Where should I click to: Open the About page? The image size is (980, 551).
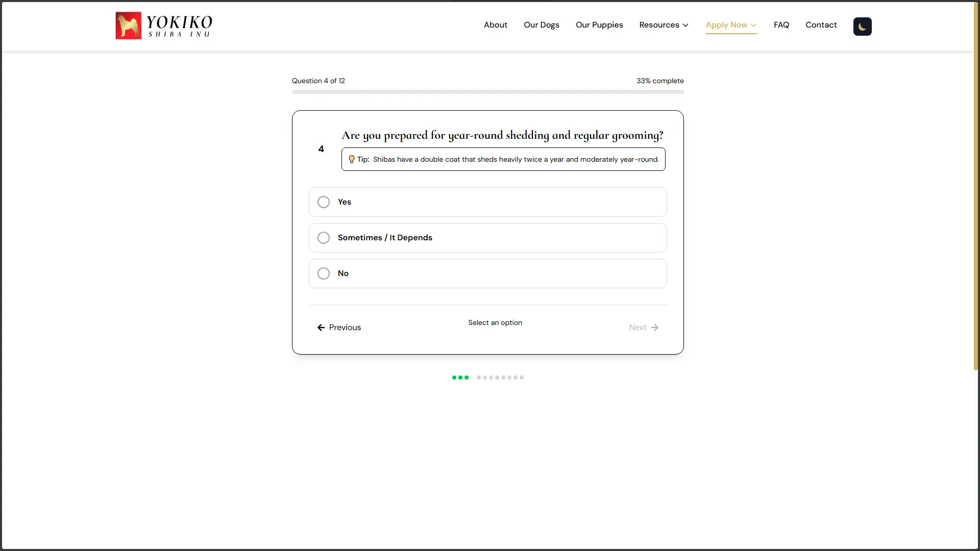point(495,25)
